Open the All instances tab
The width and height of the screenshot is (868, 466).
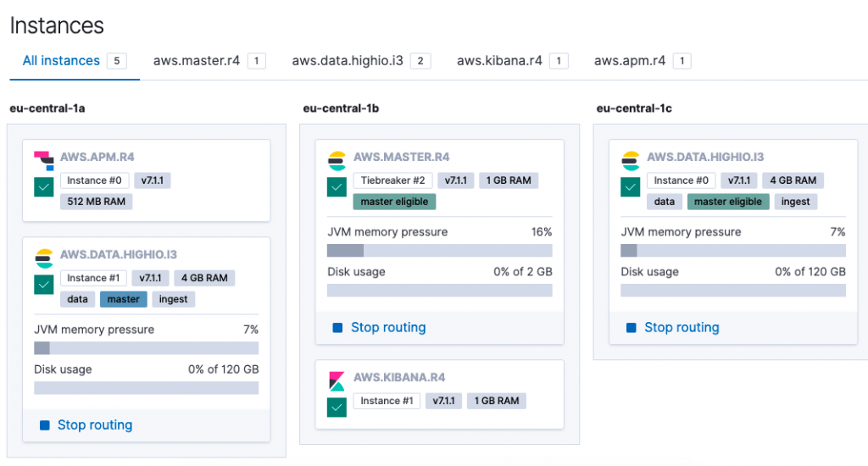[75, 61]
